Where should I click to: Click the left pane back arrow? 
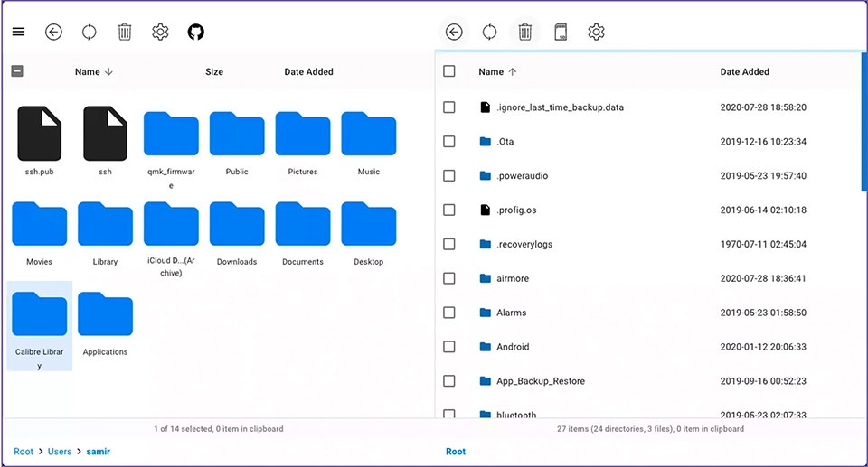tap(53, 32)
